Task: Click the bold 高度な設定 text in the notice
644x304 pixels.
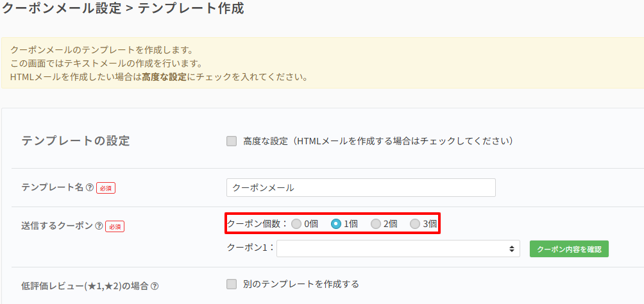Action: [164, 78]
